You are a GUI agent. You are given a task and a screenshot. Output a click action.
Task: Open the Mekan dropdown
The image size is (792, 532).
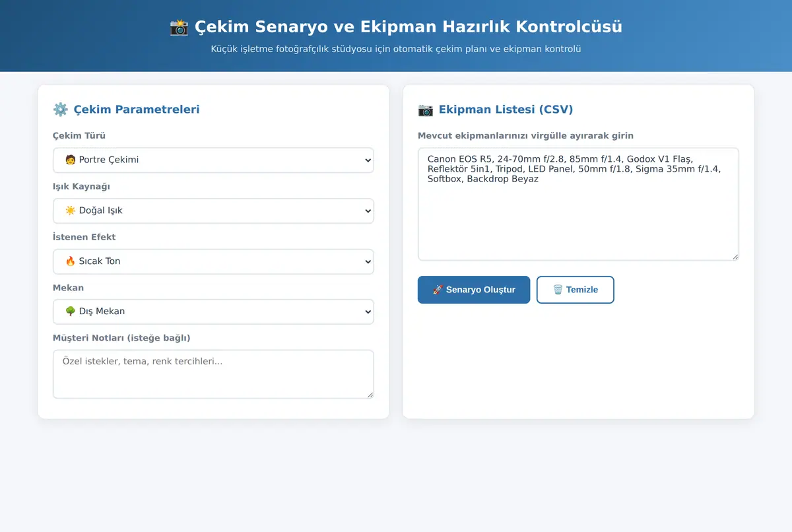click(213, 312)
